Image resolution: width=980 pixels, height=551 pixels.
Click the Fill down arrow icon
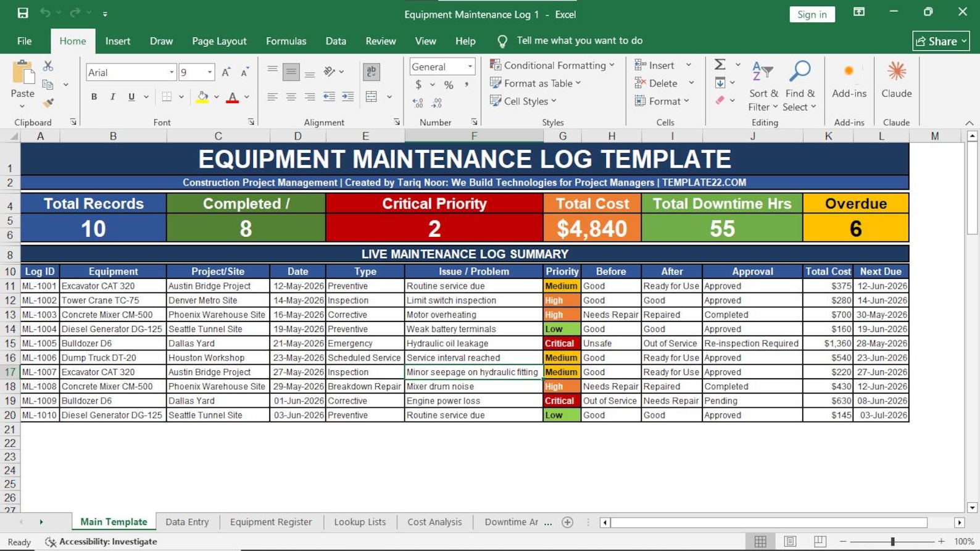click(x=720, y=83)
